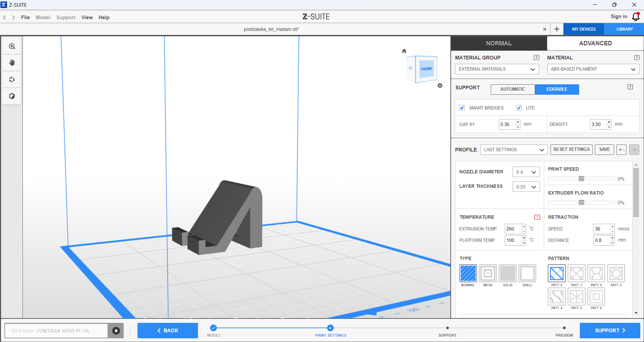Go back with the left arrow icon
The image size is (644, 342).
click(x=5, y=17)
